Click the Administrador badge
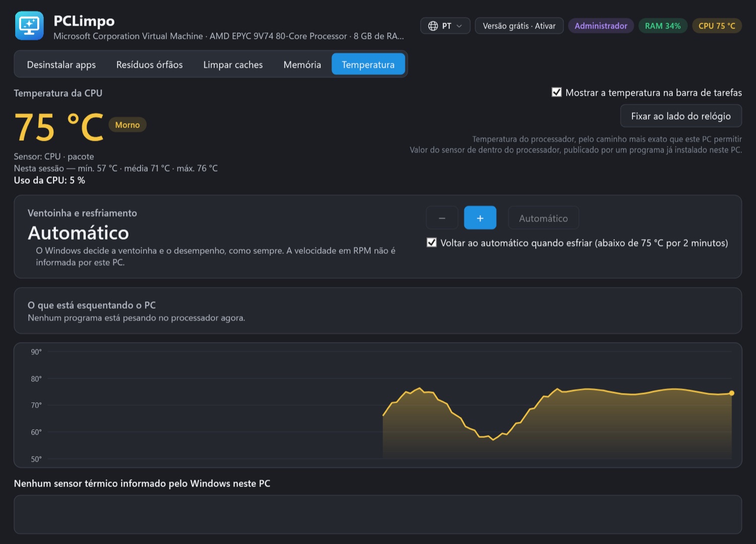Screen dimensions: 756x544 click(x=601, y=26)
